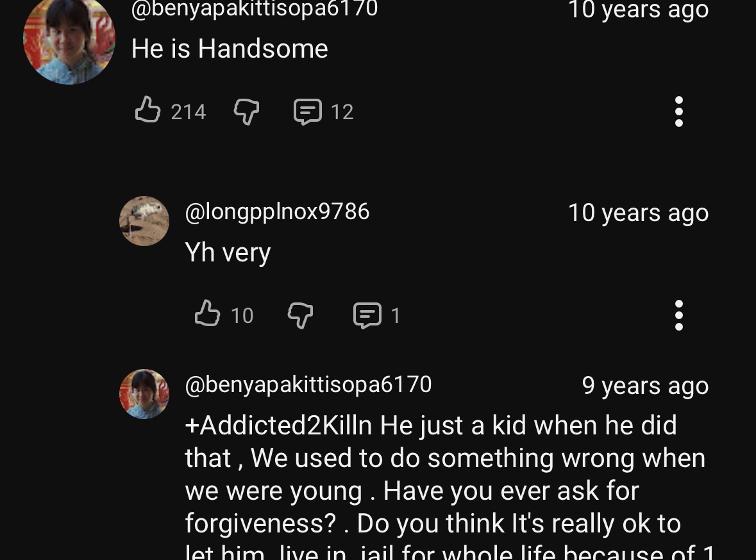Open @benyapakittisopa6170 username on 9-year-old reply
The height and width of the screenshot is (560, 756).
[x=308, y=384]
